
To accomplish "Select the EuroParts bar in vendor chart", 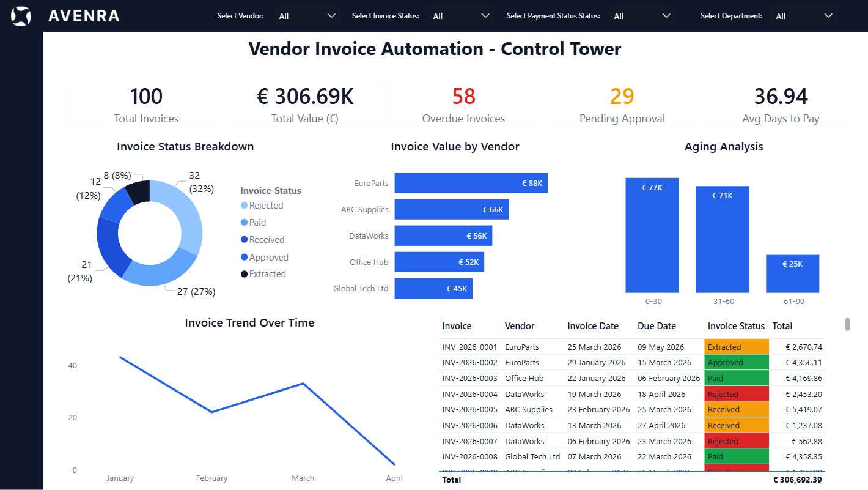I will click(x=471, y=183).
